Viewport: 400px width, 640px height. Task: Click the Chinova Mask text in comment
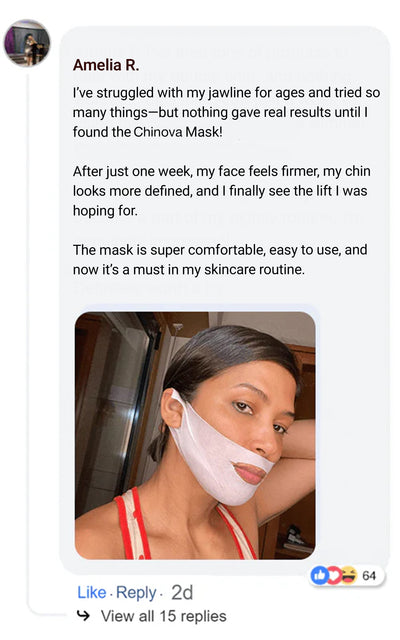click(178, 132)
